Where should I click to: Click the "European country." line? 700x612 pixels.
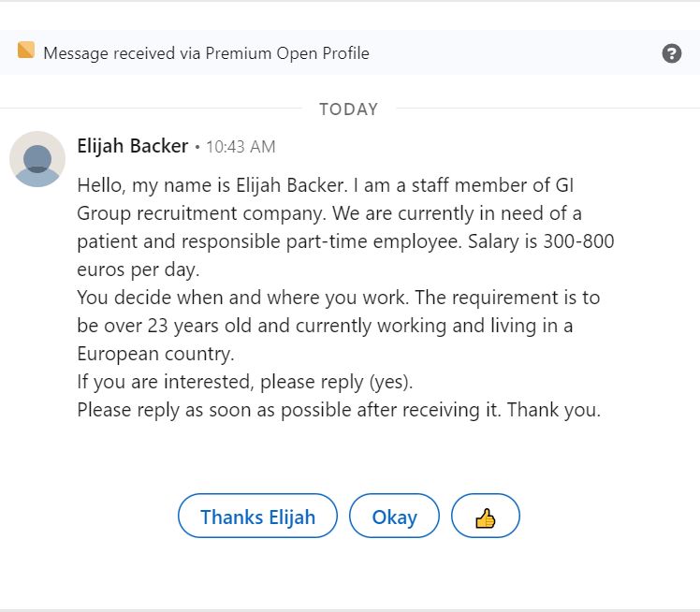(155, 354)
